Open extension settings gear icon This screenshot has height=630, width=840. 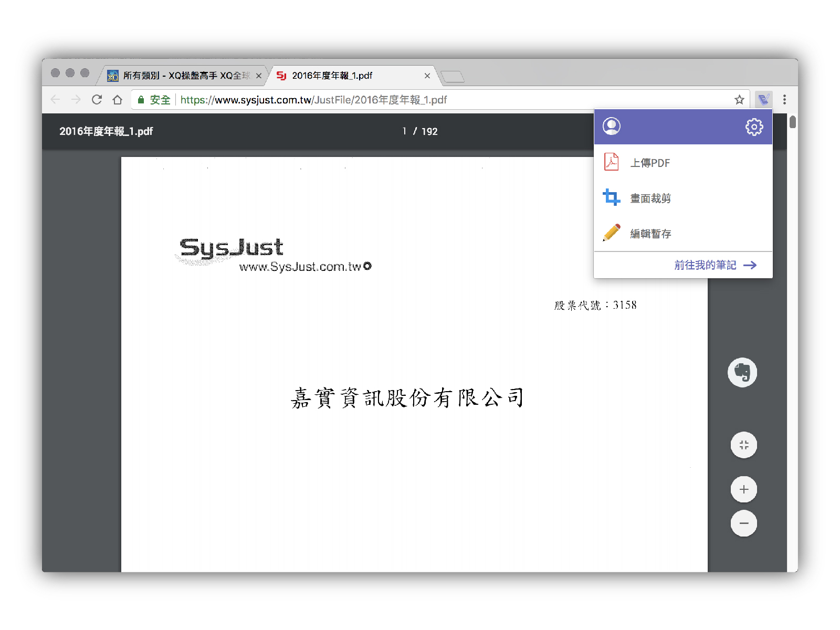point(754,127)
